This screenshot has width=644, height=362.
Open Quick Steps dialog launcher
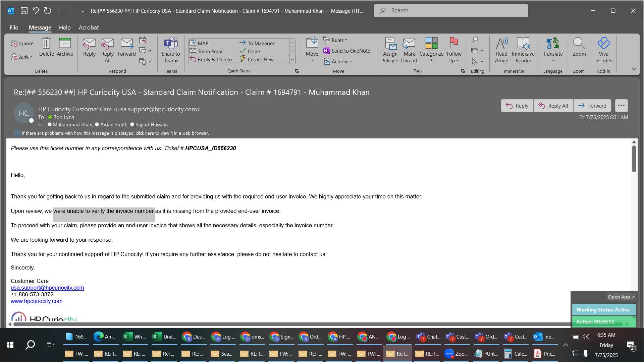(297, 71)
